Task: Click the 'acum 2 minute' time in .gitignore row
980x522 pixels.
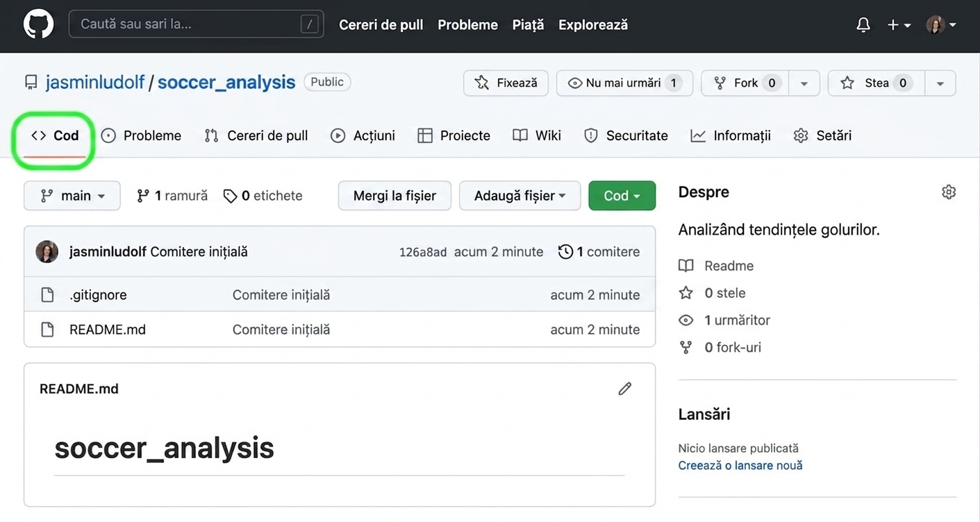Action: (595, 295)
